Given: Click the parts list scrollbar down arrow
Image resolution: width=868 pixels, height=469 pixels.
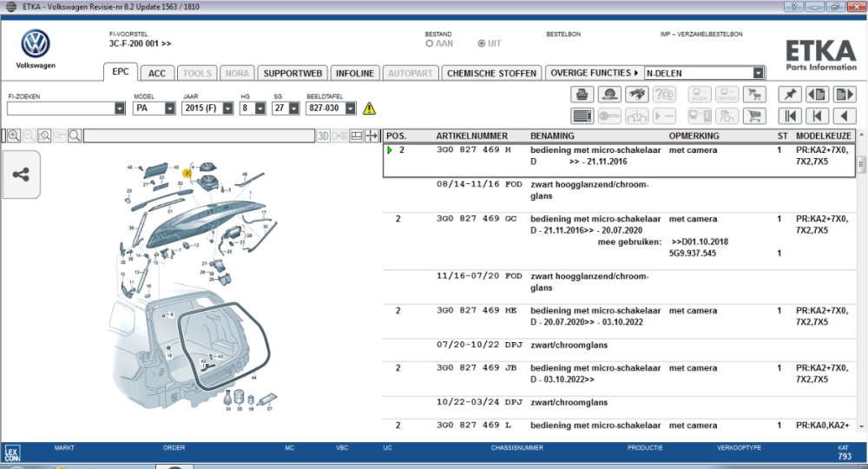Looking at the screenshot, I should coord(861,426).
